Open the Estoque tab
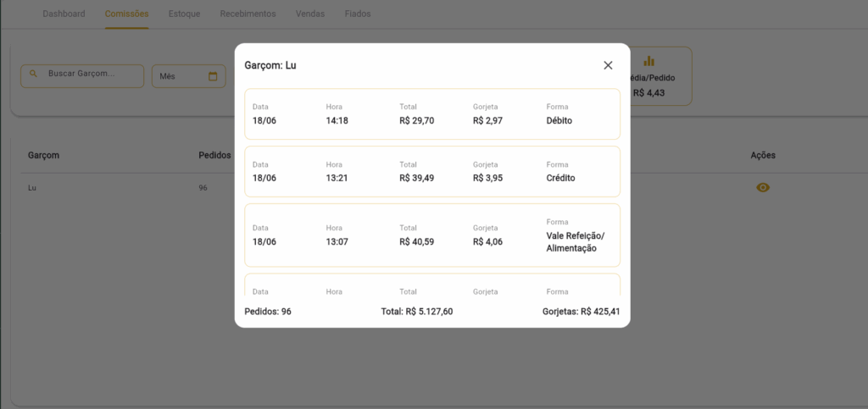The image size is (868, 409). (x=184, y=14)
